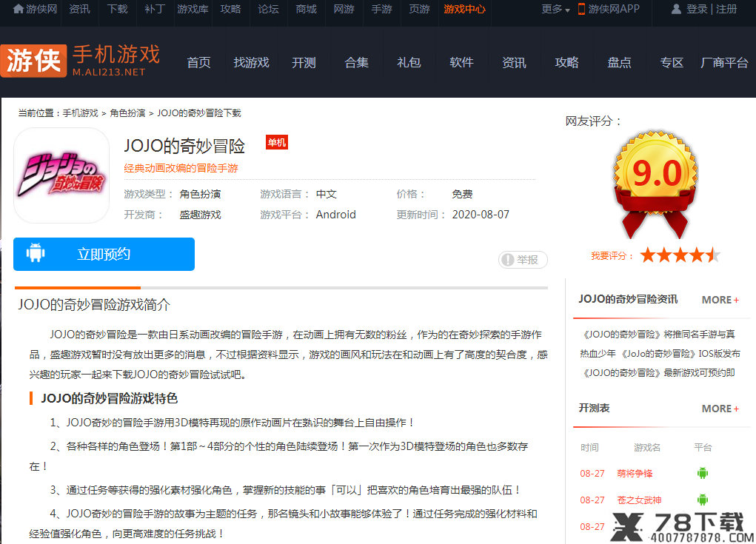Open 开测 in main navigation

point(304,63)
